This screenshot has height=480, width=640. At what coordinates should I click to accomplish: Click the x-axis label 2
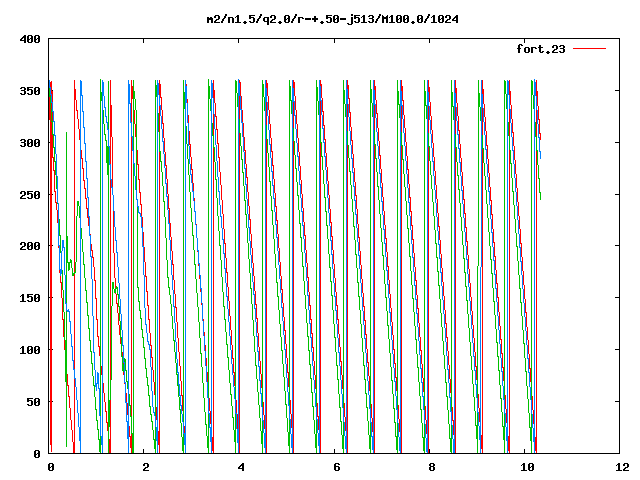coord(146,467)
